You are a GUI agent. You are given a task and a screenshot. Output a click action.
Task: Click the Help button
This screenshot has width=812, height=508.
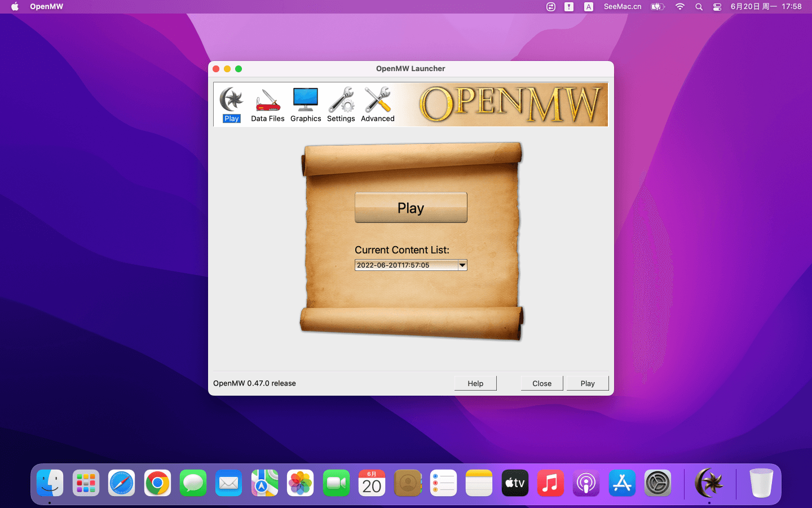tap(475, 383)
